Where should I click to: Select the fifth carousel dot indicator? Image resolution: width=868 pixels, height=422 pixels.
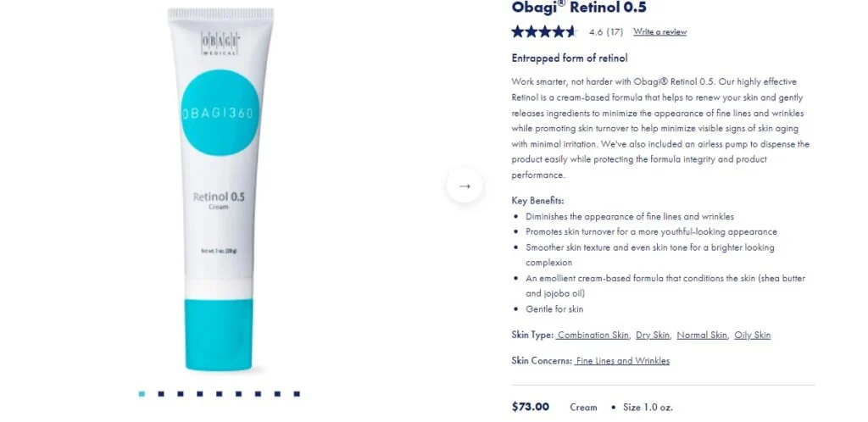(x=220, y=394)
